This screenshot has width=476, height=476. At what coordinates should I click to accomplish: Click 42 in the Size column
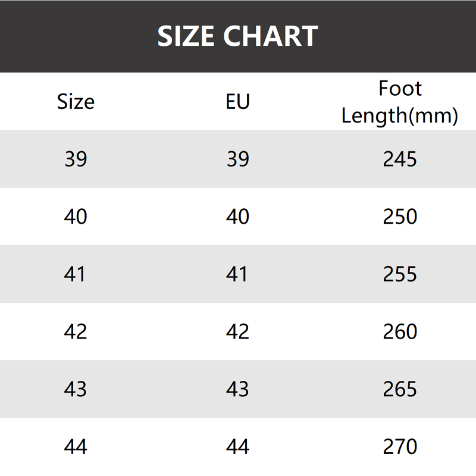coord(76,331)
